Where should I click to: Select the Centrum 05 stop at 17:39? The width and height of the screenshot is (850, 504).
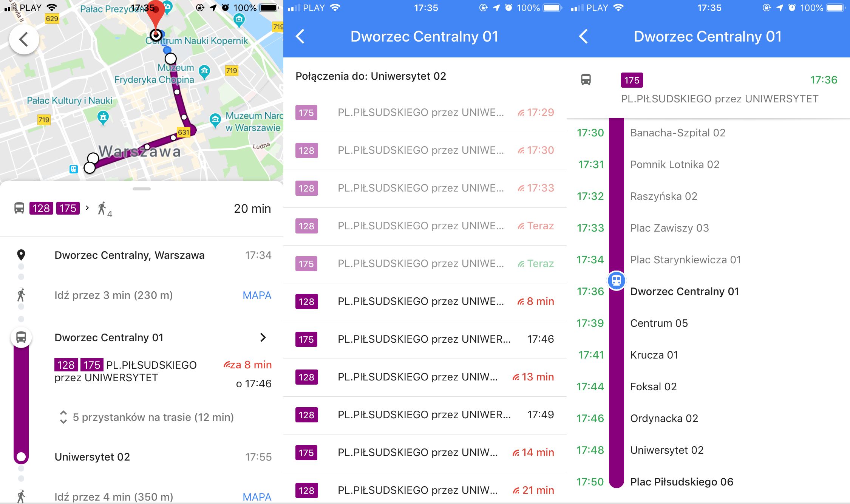(659, 323)
